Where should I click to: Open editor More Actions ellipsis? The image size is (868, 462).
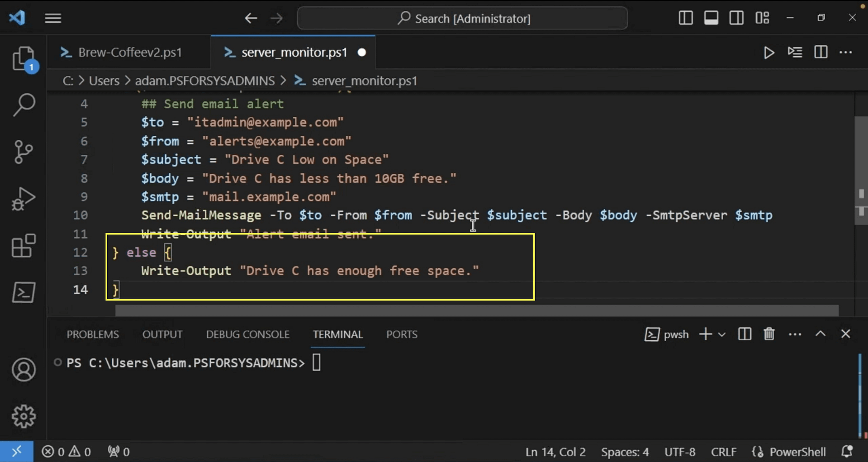point(846,52)
